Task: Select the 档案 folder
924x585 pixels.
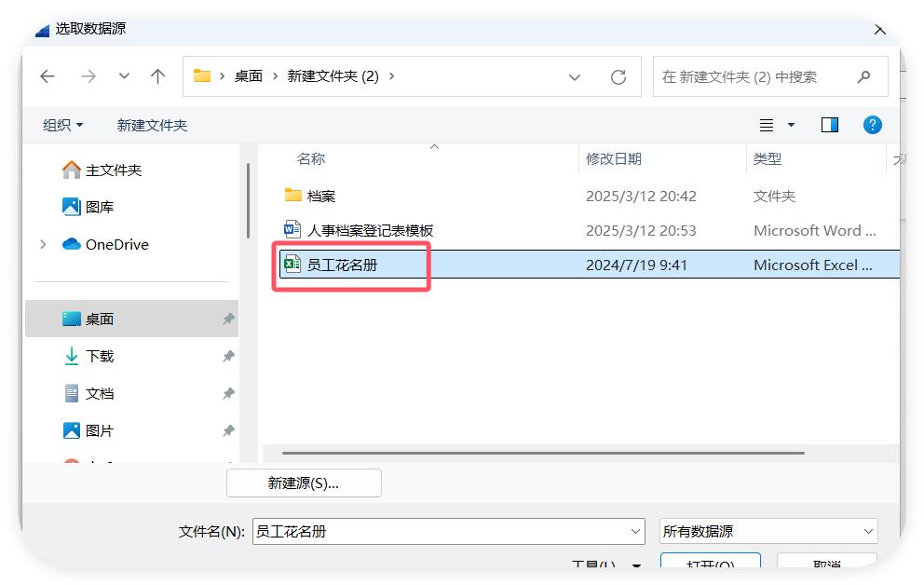Action: [321, 197]
